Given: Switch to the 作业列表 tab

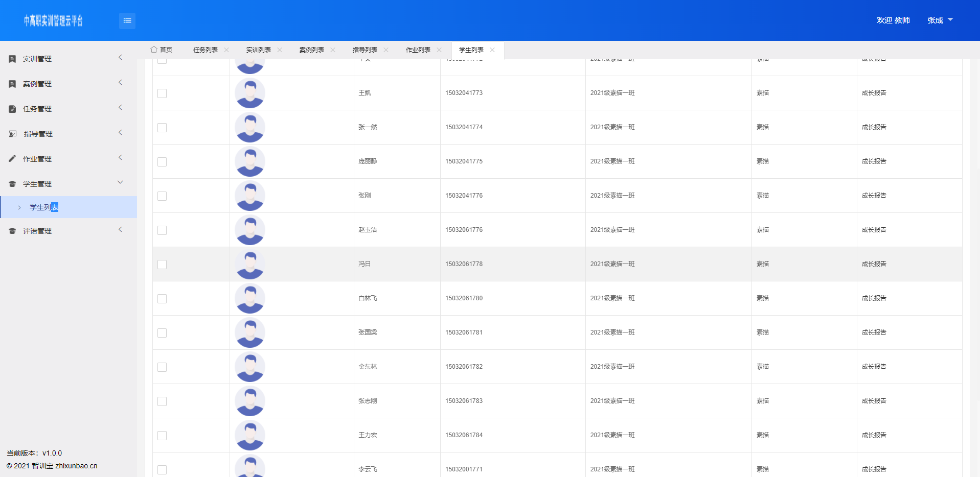Looking at the screenshot, I should tap(418, 50).
